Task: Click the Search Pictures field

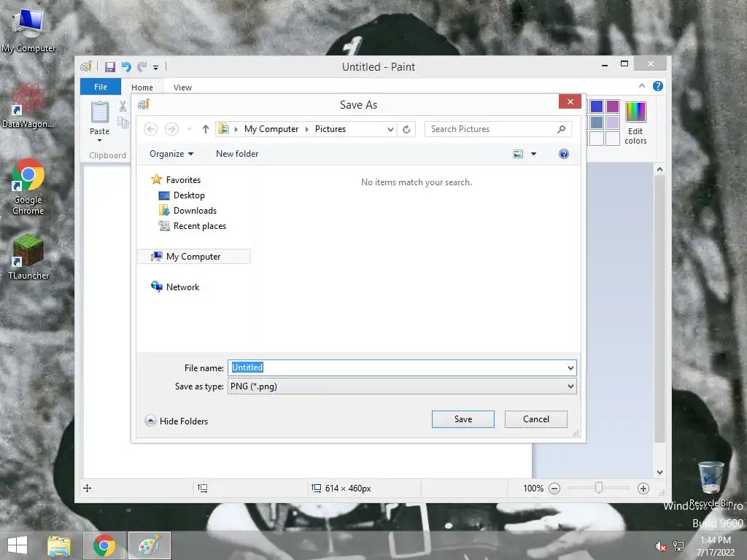Action: (498, 129)
